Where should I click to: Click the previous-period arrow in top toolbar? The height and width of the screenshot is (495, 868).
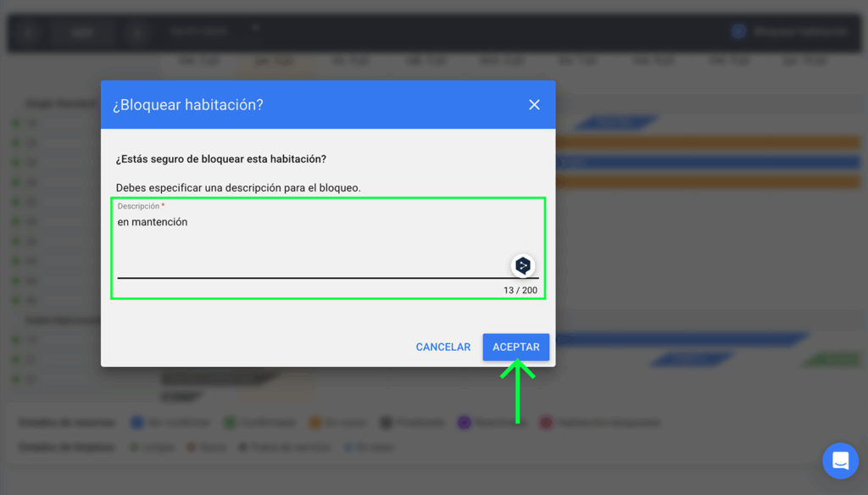tap(28, 33)
